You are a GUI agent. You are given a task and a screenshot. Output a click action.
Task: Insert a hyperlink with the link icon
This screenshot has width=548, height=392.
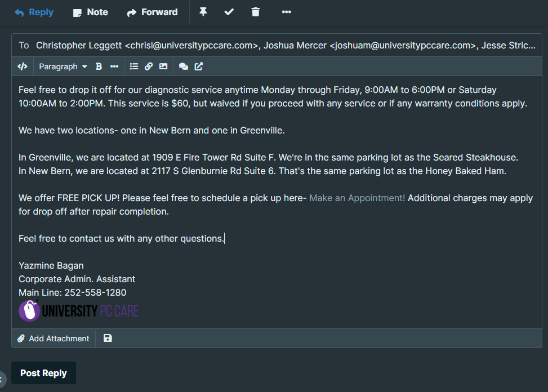point(149,66)
